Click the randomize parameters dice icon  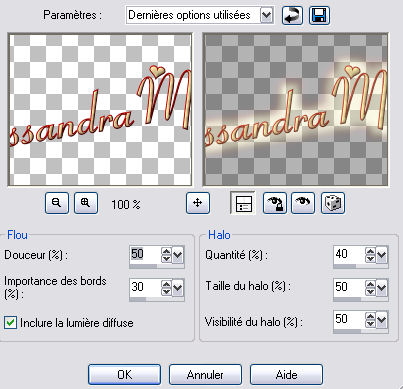(333, 203)
